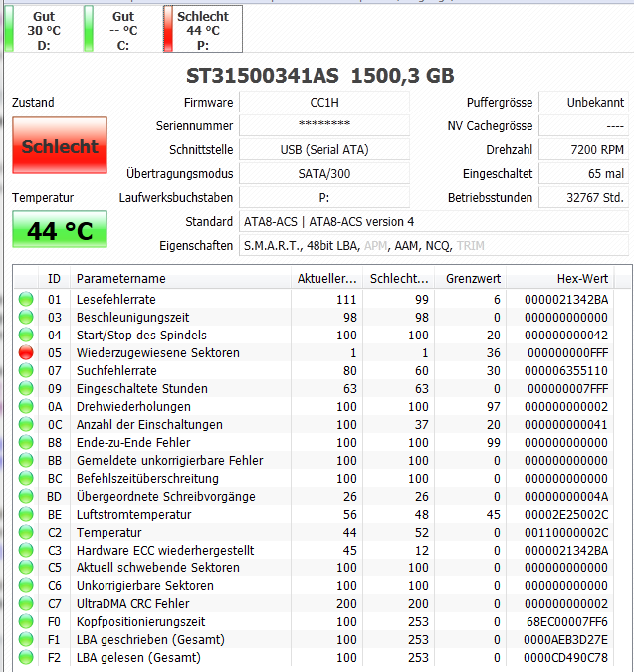Viewport: 634px width, 672px height.
Task: Click hex value 00002E25002C
Action: [x=566, y=515]
